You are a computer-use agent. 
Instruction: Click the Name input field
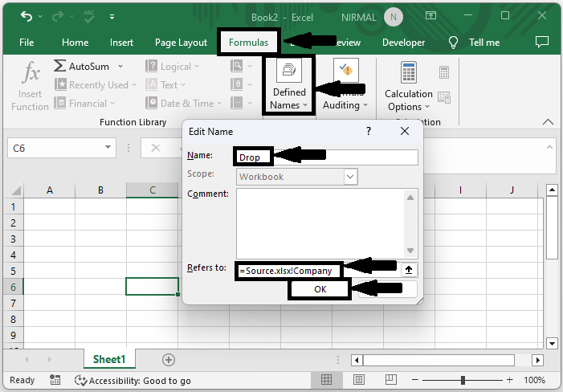[x=327, y=157]
